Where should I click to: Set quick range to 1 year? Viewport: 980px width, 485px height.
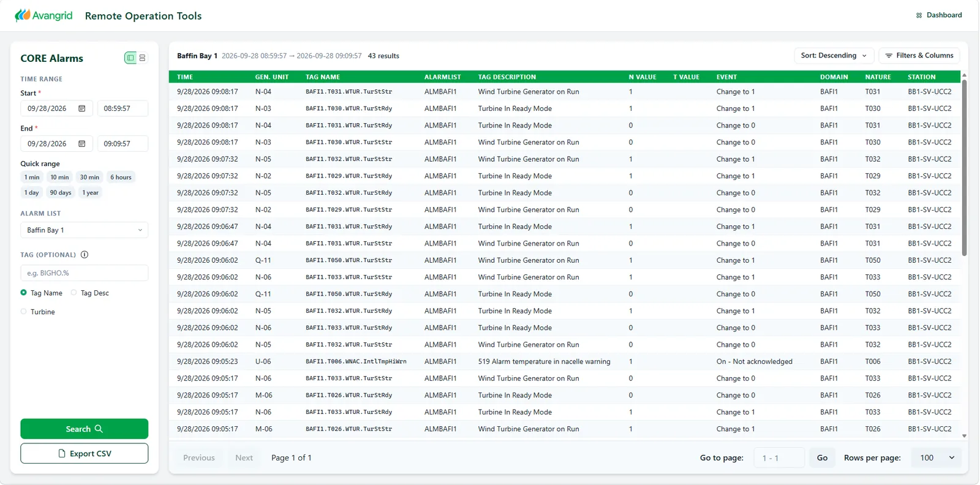pos(91,193)
